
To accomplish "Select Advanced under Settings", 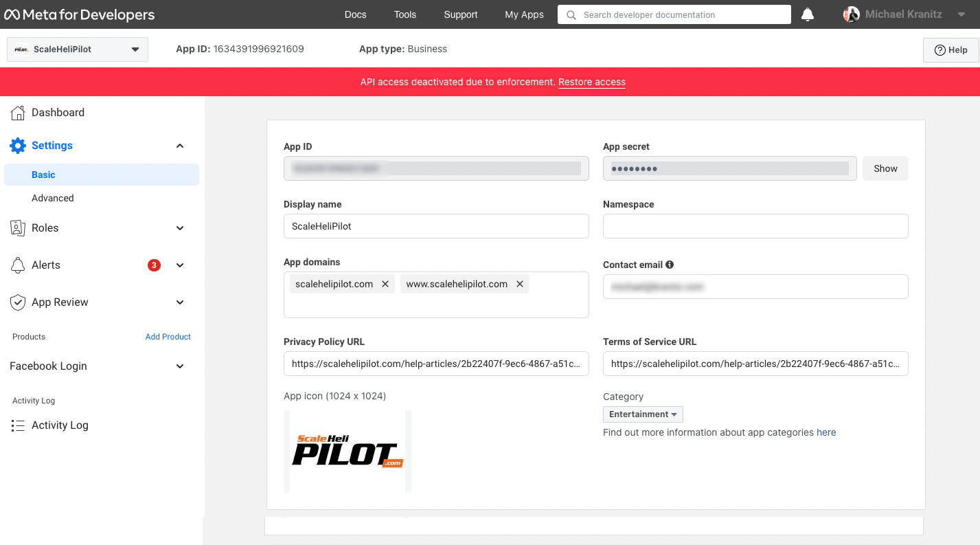I will [53, 198].
